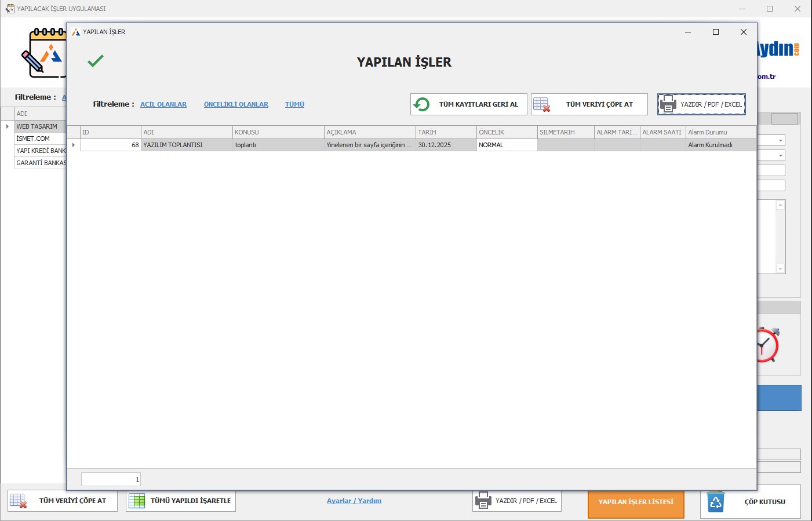Click the green checkmark icon
The width and height of the screenshot is (812, 521).
[x=96, y=60]
